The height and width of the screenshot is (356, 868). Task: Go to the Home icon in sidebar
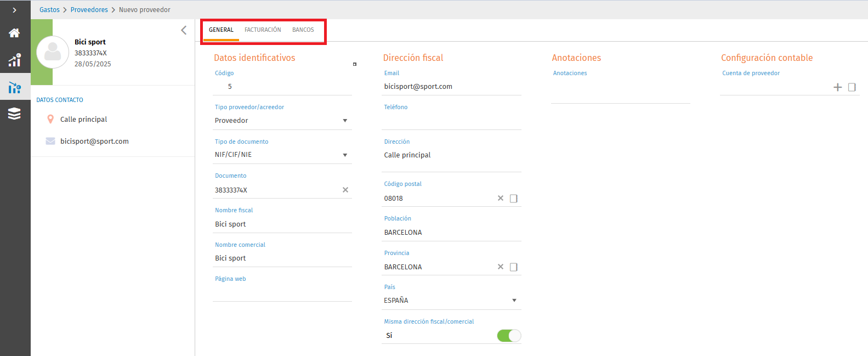pyautogui.click(x=14, y=33)
